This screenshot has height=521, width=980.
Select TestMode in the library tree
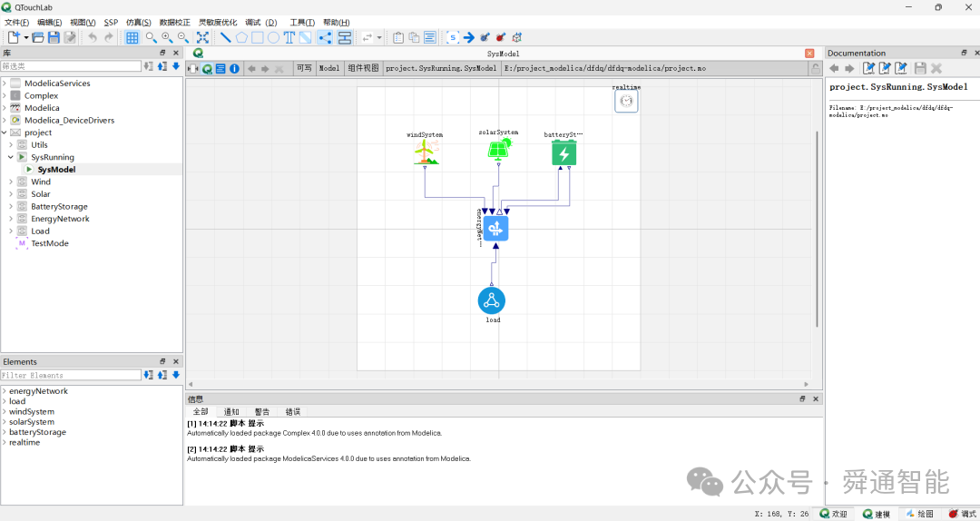pos(50,243)
